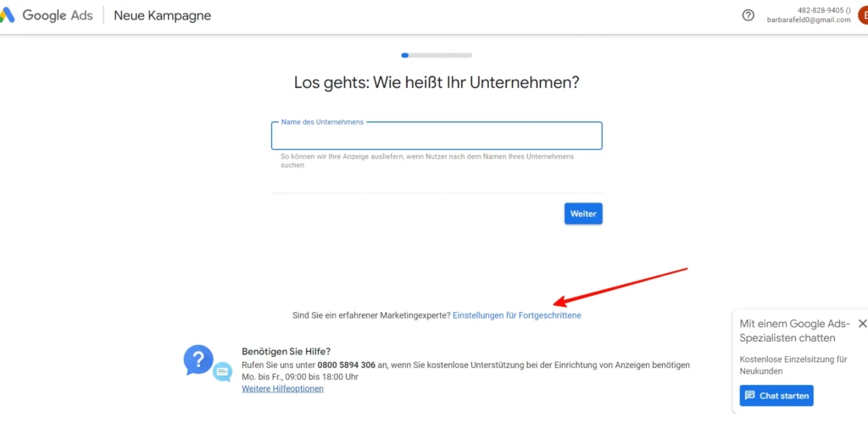
Task: Click the campaign setup progress bar
Action: click(437, 55)
